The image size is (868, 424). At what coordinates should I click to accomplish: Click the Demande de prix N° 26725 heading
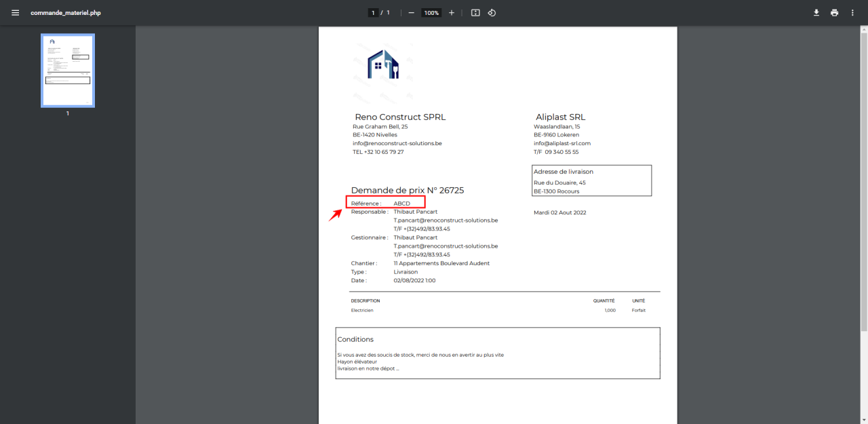coord(407,191)
